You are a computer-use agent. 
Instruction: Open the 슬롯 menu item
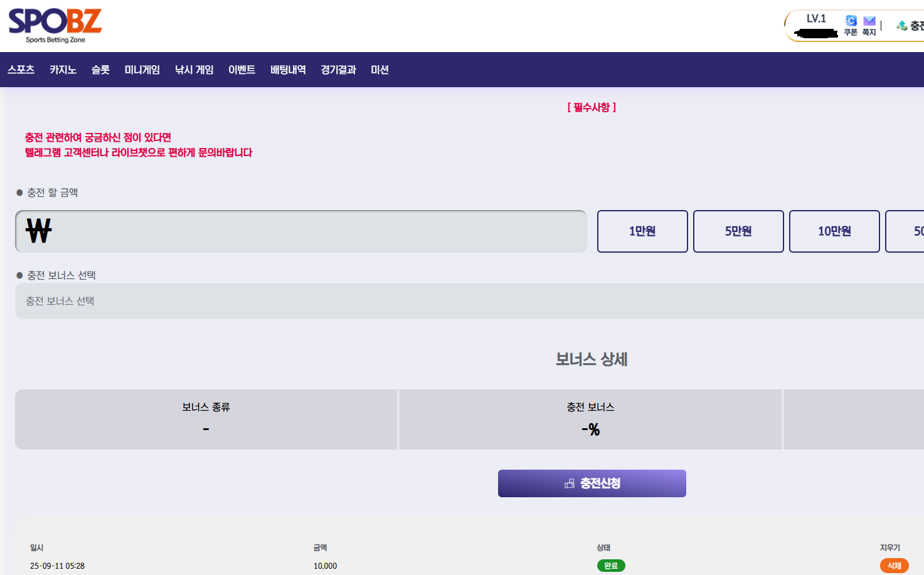tap(100, 70)
